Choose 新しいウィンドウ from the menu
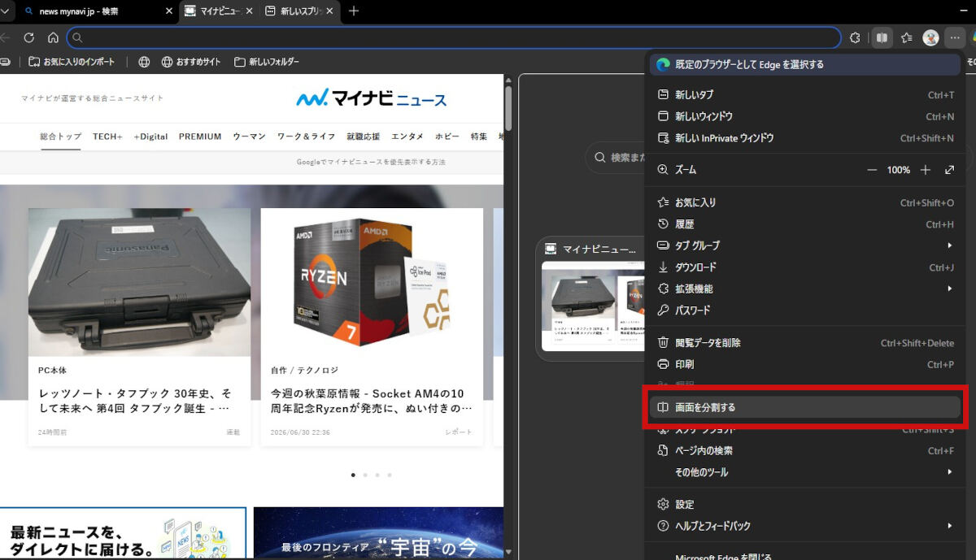 click(x=806, y=116)
